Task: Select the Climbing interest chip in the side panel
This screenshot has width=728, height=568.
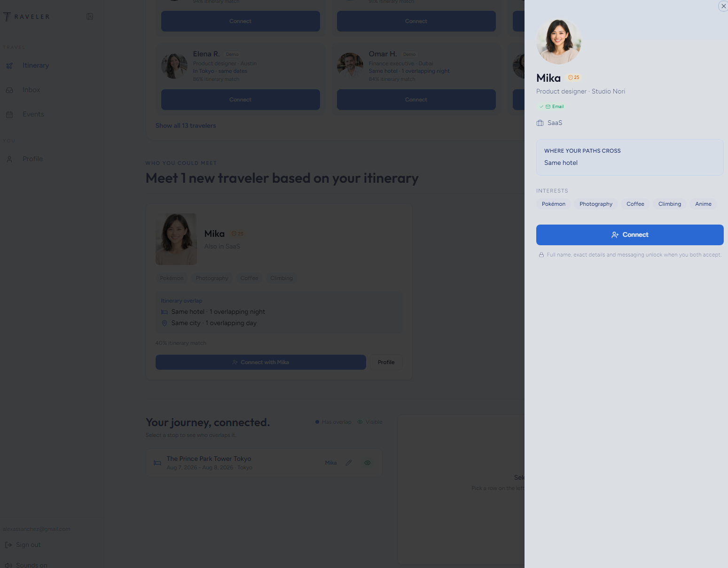Action: coord(670,204)
